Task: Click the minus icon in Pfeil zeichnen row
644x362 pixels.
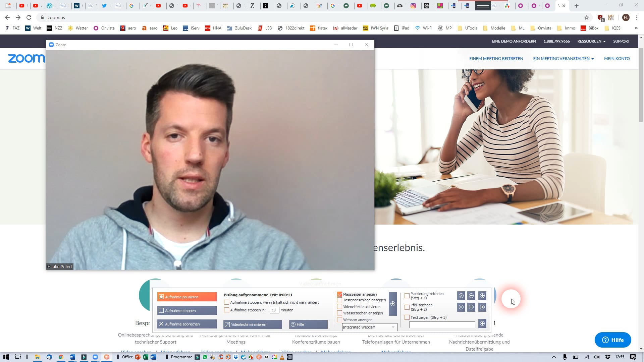Action: coord(471,307)
